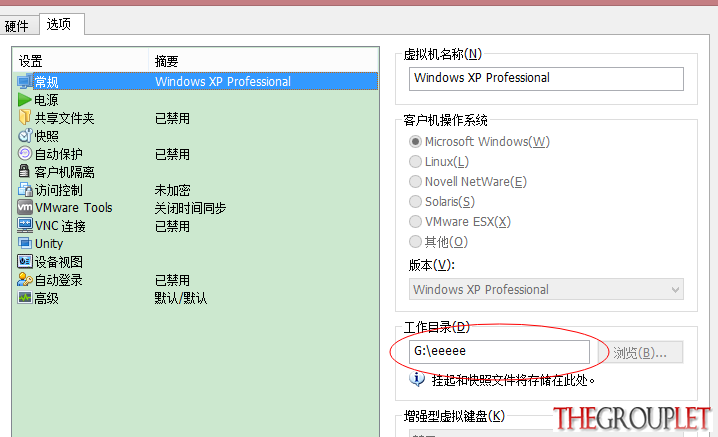
Task: Click the 共享文件夹 shared folders icon
Action: tap(25, 117)
